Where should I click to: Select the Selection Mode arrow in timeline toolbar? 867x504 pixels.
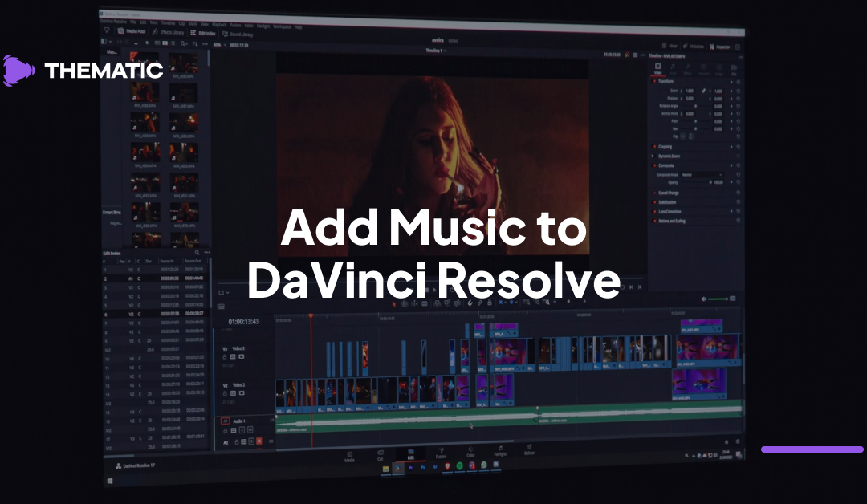click(394, 305)
